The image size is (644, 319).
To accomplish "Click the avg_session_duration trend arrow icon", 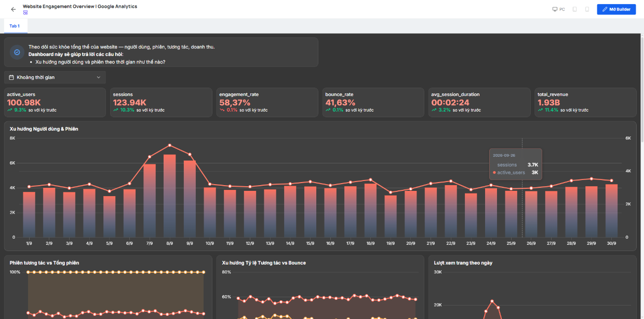I will 434,110.
